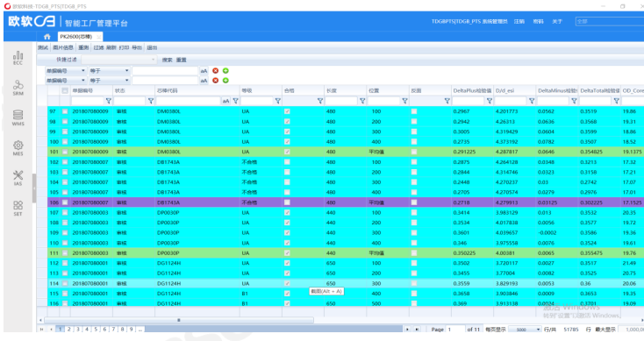
Task: Remove the second filter condition row
Action: point(215,81)
